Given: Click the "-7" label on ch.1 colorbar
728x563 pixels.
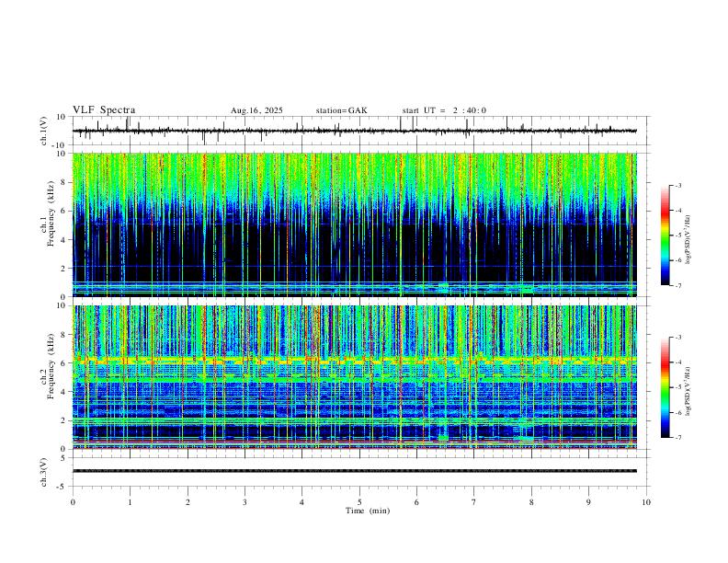Looking at the screenshot, I should click(678, 286).
